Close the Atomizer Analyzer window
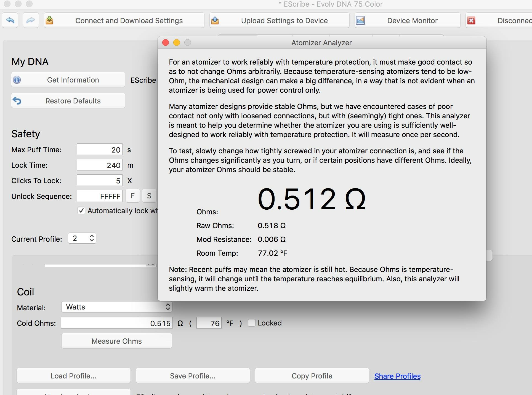Image resolution: width=532 pixels, height=395 pixels. (166, 43)
